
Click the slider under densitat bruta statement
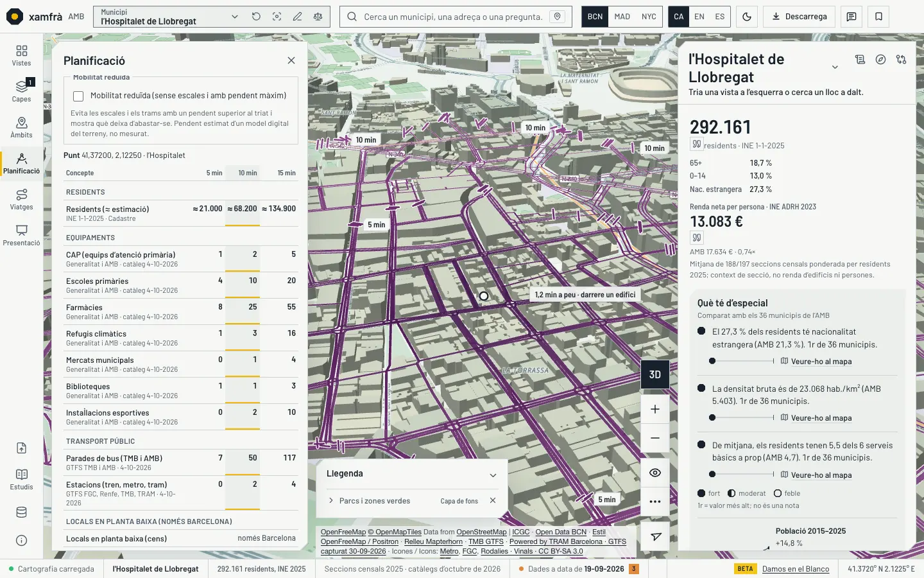point(742,417)
